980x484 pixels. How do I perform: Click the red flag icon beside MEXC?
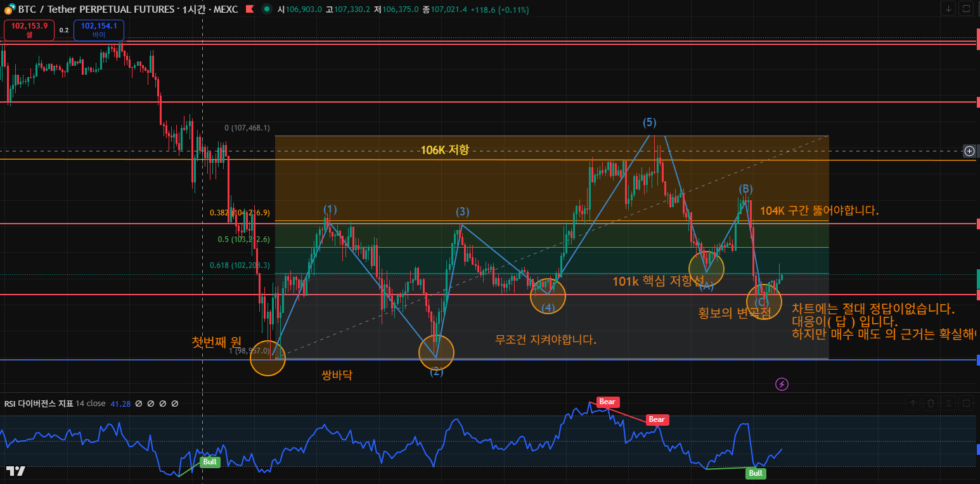[x=249, y=10]
